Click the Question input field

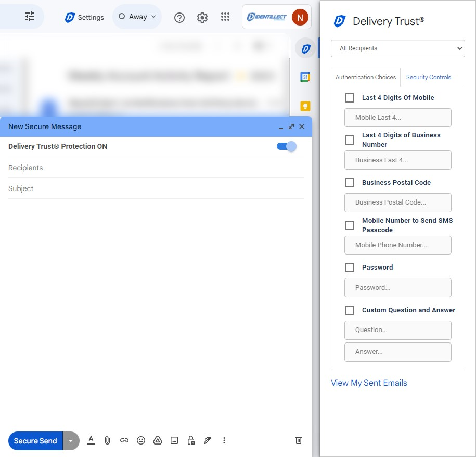[x=397, y=330]
